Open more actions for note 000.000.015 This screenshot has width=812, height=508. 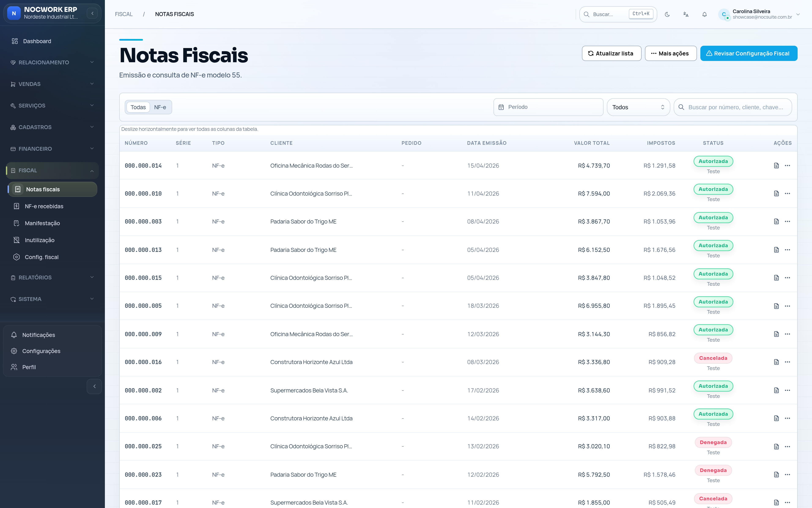pos(787,278)
